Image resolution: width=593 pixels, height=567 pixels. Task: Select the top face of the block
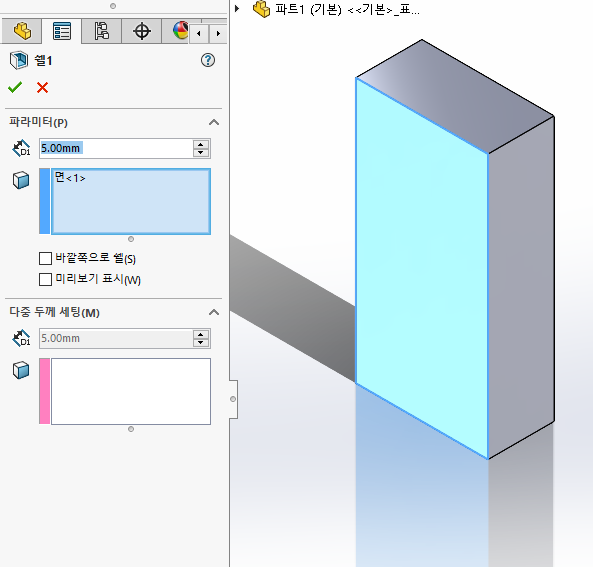(456, 96)
